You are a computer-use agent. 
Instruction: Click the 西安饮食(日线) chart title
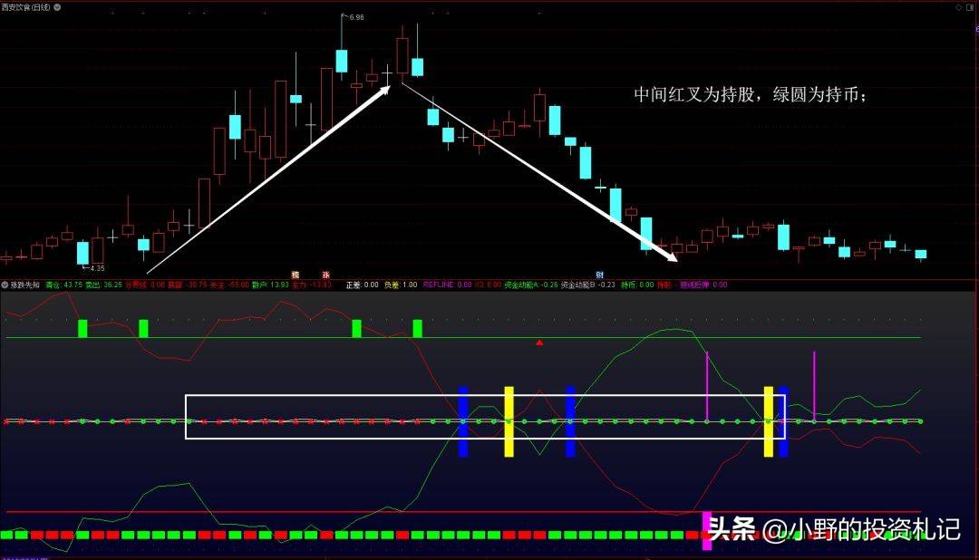25,7
